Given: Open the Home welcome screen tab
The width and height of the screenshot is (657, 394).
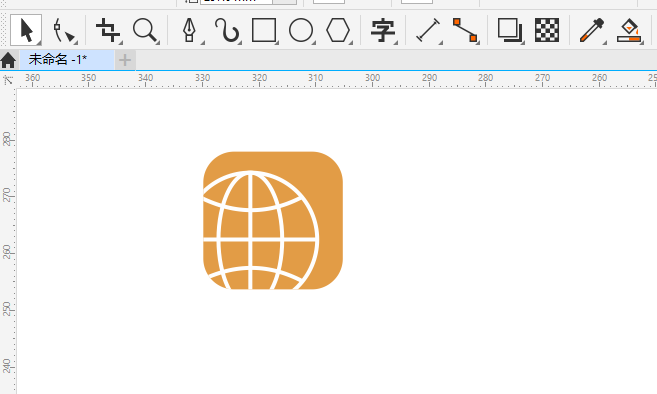Looking at the screenshot, I should 8,60.
